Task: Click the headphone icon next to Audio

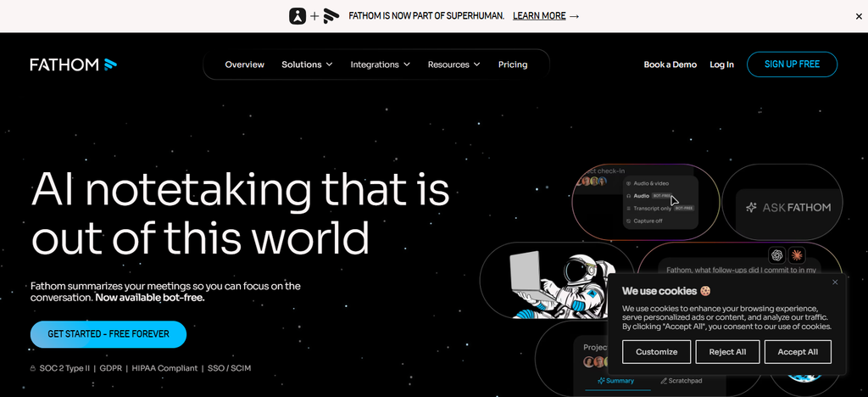Action: click(628, 196)
